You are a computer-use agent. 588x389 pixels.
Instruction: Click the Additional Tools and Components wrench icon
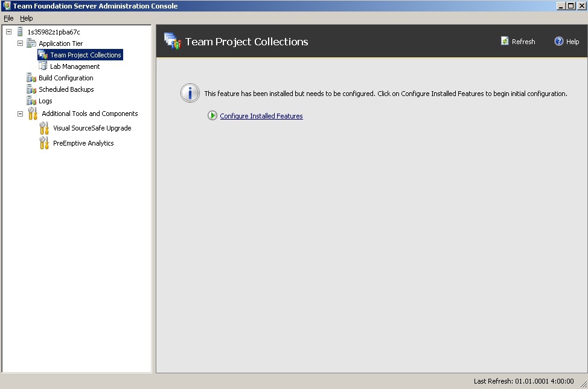[33, 114]
